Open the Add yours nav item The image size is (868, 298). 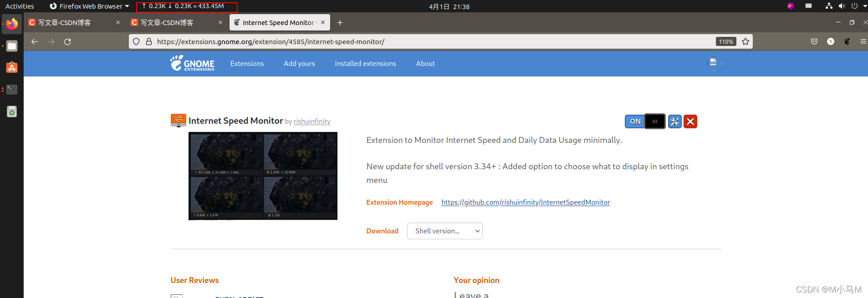pyautogui.click(x=299, y=64)
